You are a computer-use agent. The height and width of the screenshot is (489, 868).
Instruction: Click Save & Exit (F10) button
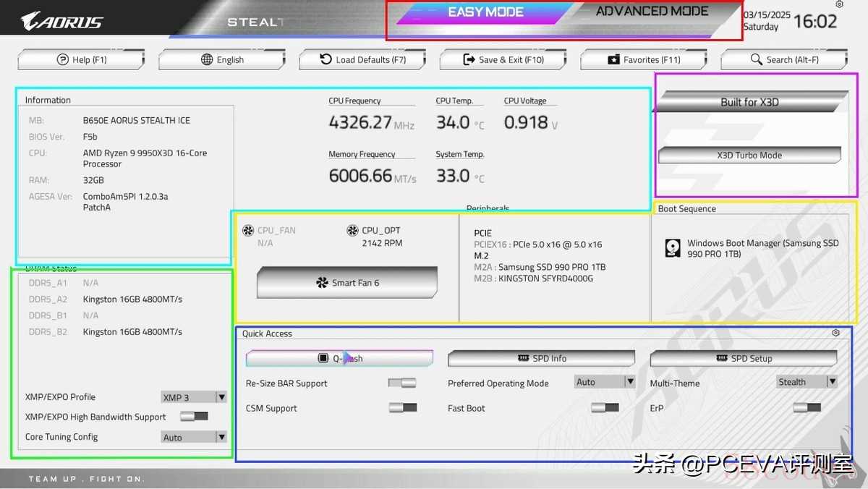[503, 60]
